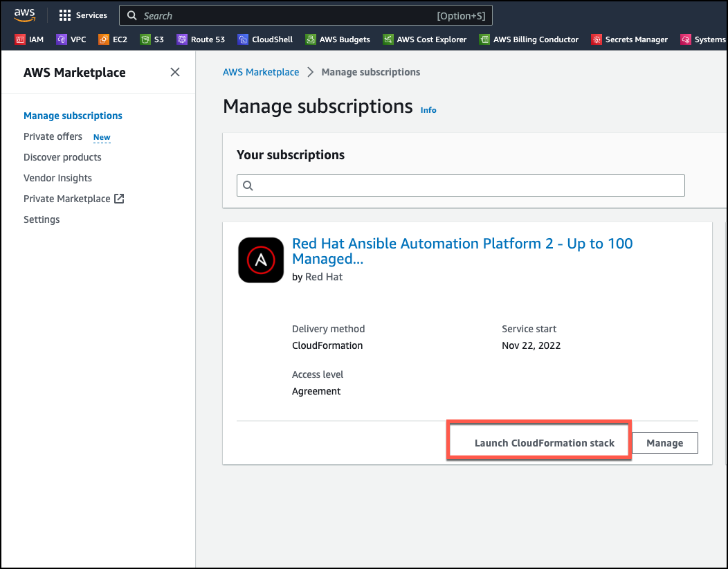Viewport: 728px width, 569px height.
Task: Click the EC2 shortcut icon
Action: click(x=104, y=39)
